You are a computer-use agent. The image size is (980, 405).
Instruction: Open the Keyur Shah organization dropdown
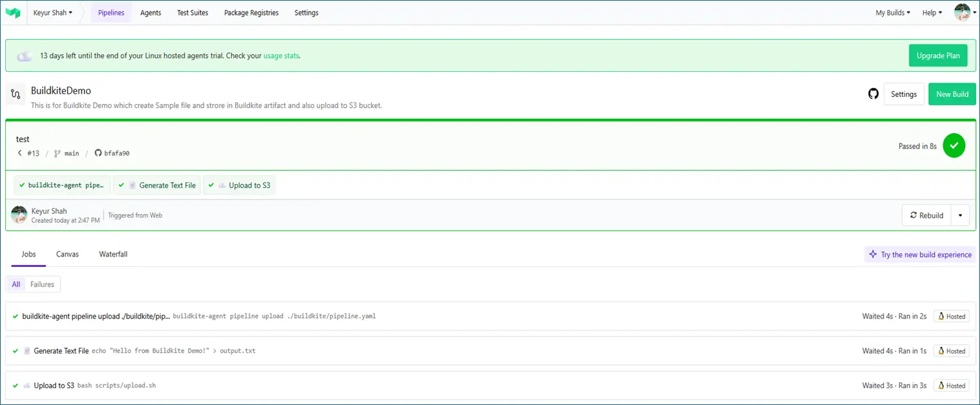point(53,13)
